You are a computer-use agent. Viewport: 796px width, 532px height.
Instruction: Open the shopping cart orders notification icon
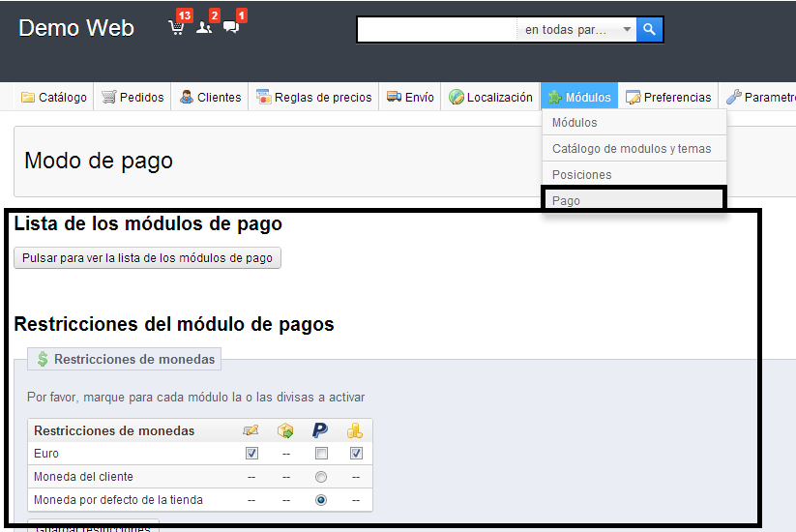pyautogui.click(x=176, y=27)
